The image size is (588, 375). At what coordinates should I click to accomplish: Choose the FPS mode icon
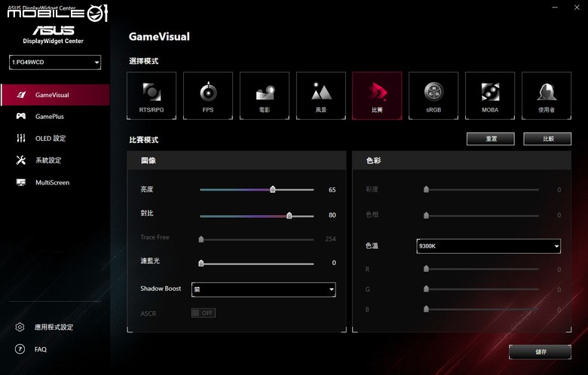click(208, 96)
